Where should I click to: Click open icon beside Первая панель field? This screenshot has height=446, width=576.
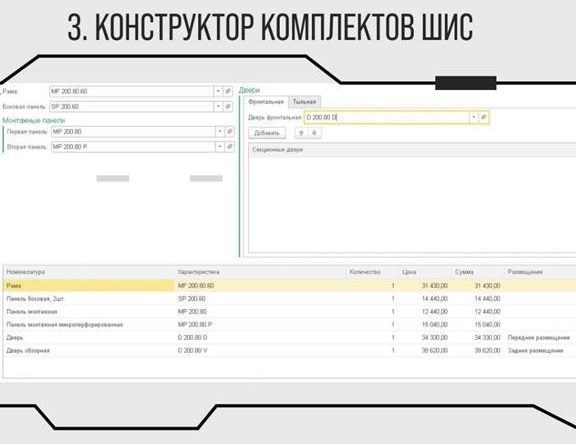tap(229, 132)
